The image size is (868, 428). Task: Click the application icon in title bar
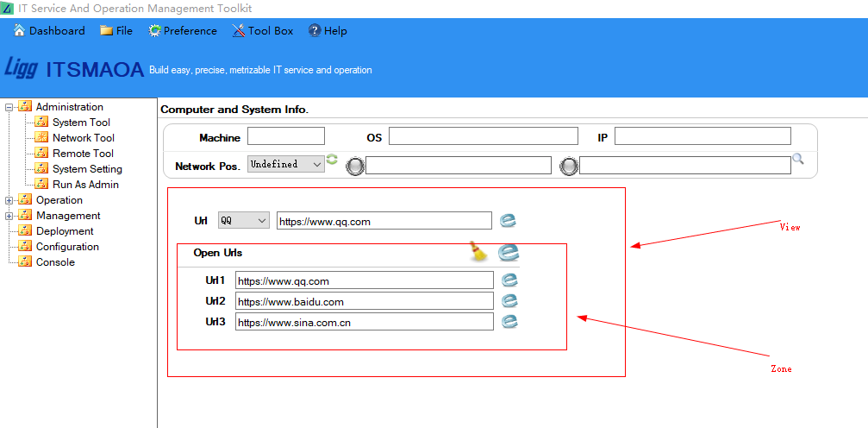(7, 9)
